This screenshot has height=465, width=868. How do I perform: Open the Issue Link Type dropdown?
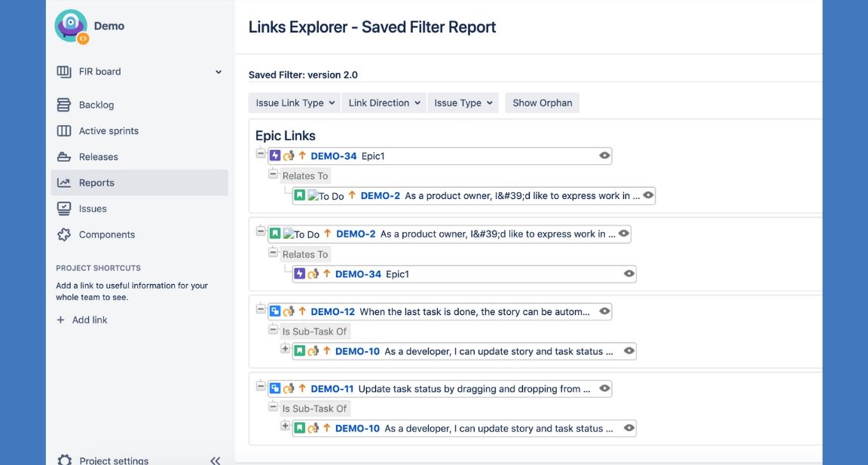coord(295,103)
